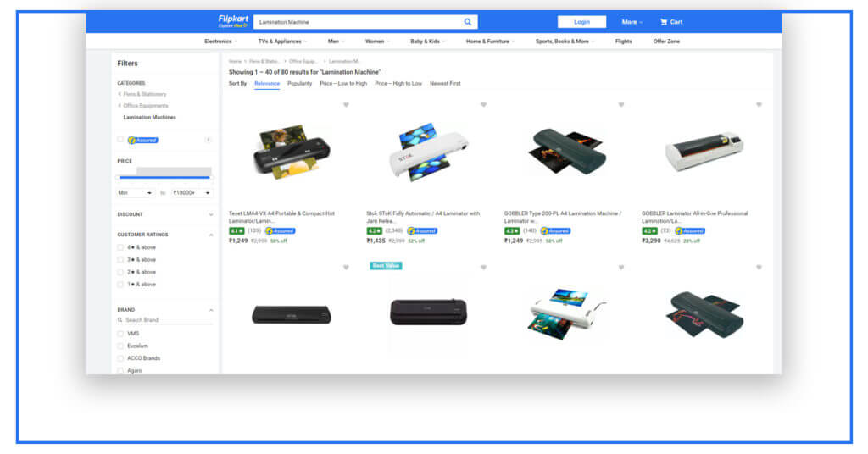Click the search magnifier icon in header

pos(467,22)
